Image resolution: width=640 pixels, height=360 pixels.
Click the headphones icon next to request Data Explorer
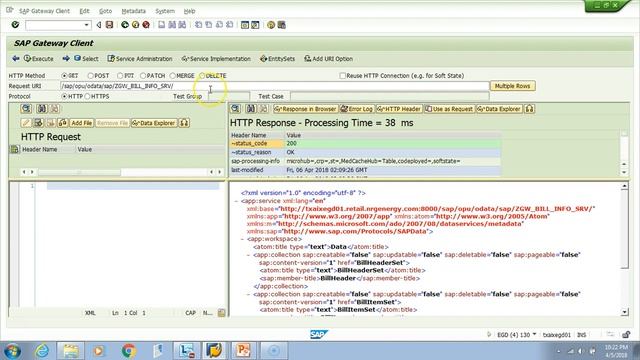tap(184, 123)
